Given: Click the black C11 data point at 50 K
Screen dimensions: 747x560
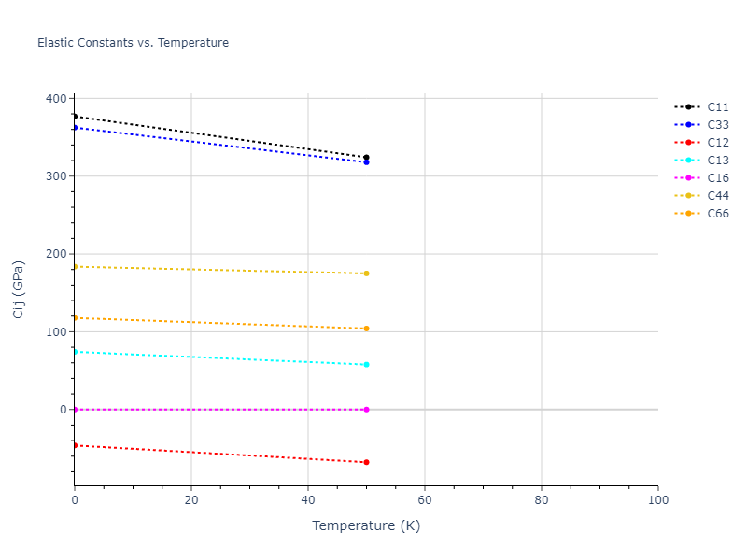Looking at the screenshot, I should (x=366, y=158).
